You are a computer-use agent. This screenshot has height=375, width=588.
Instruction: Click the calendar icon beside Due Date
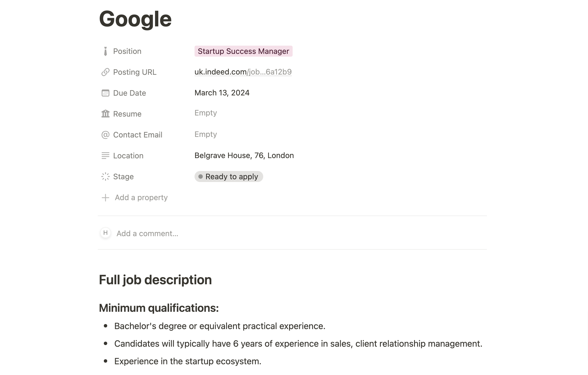[x=106, y=93]
